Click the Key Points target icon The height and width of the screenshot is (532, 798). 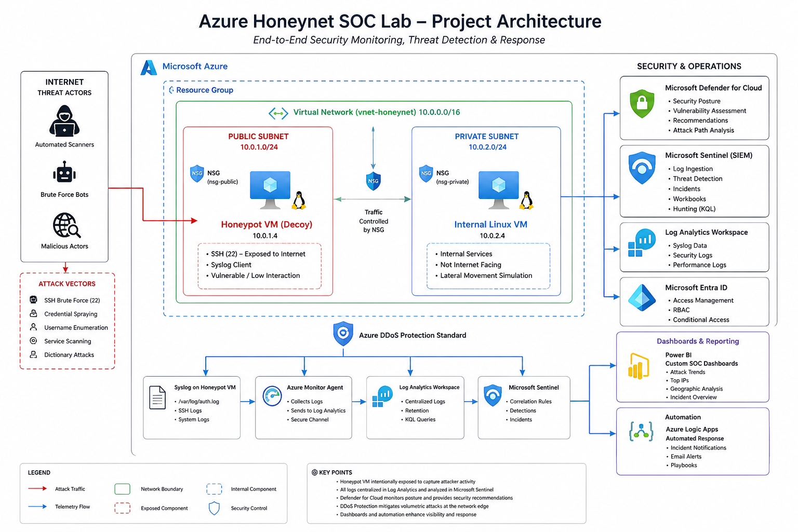(x=314, y=472)
